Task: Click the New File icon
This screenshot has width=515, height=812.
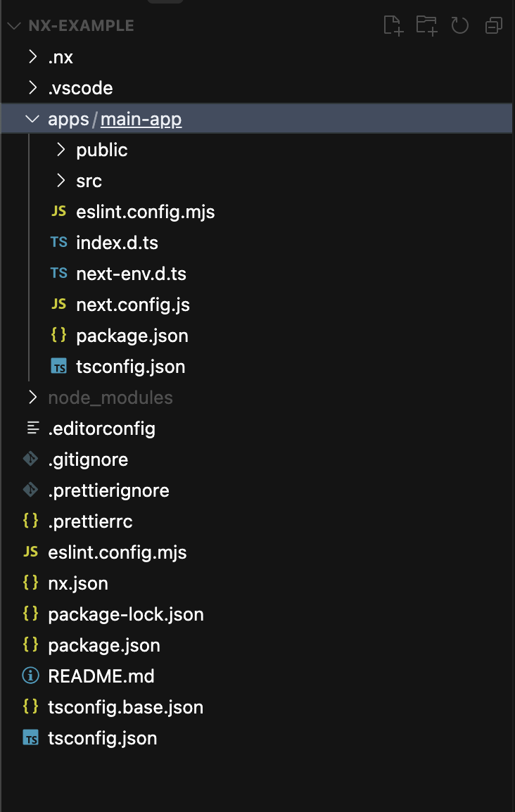Action: (x=393, y=26)
